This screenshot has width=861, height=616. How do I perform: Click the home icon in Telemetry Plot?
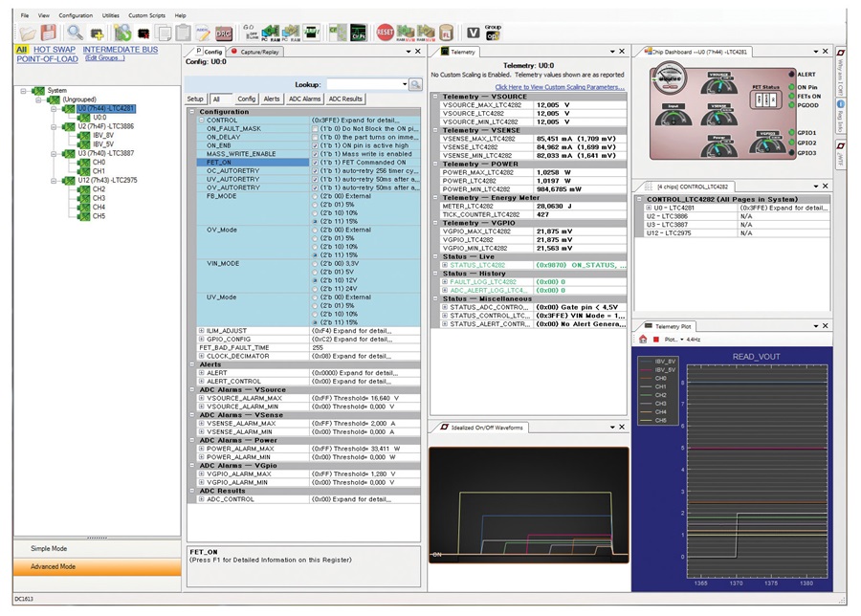(643, 339)
